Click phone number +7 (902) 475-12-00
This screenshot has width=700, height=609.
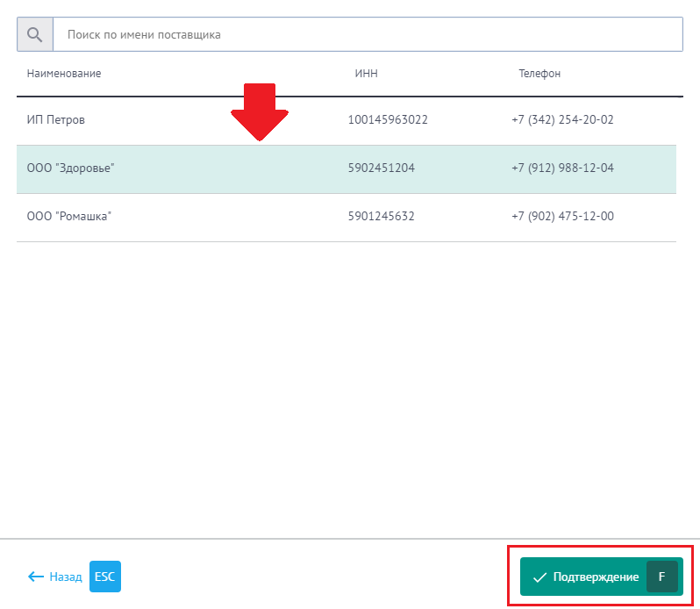point(562,217)
